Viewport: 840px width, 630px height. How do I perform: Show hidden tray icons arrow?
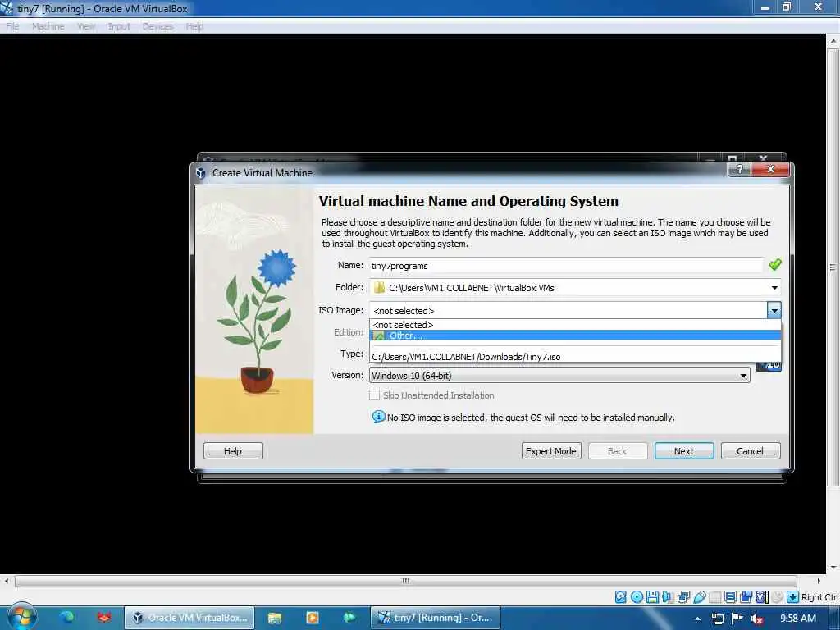tap(697, 619)
